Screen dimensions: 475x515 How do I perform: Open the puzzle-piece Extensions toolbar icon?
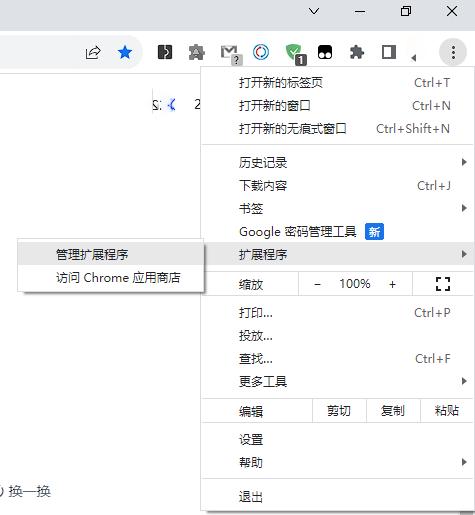click(x=357, y=53)
